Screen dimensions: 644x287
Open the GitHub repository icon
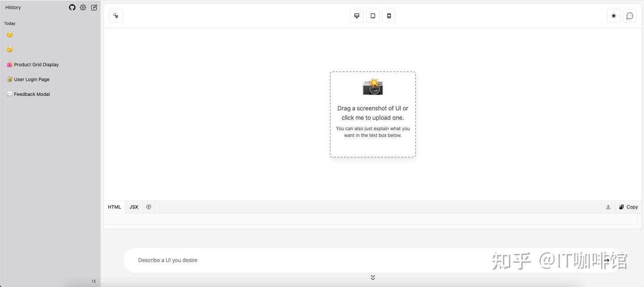pyautogui.click(x=72, y=7)
